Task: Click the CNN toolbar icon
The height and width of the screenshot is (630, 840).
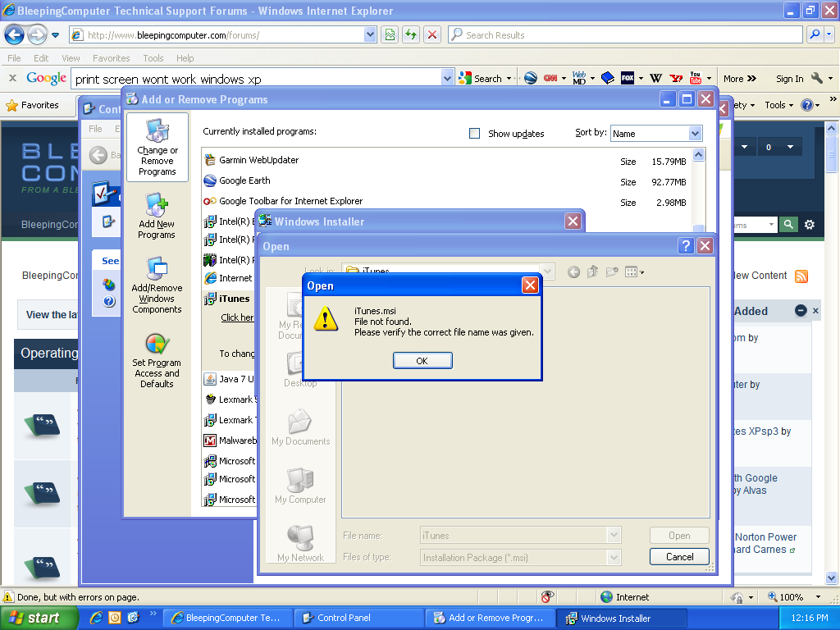Action: [x=550, y=78]
